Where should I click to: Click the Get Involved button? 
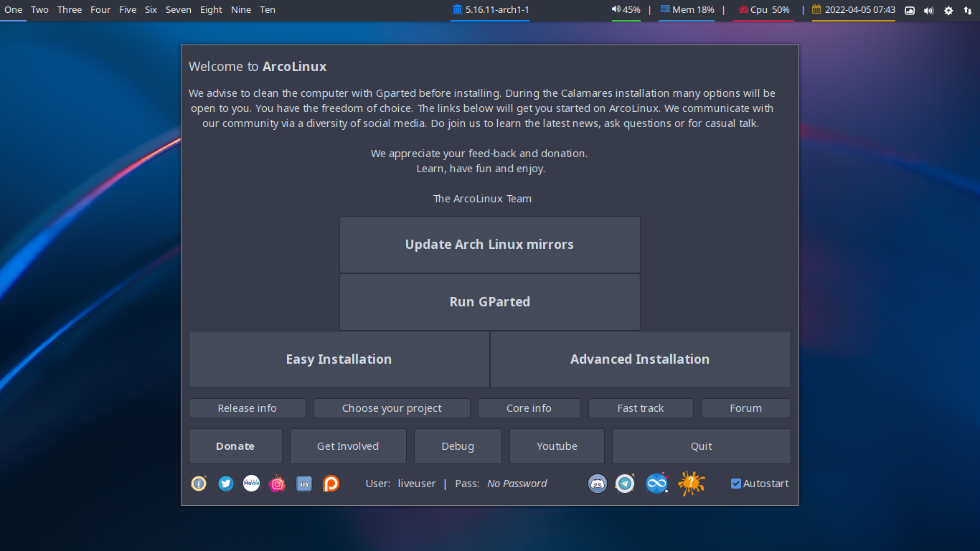(348, 446)
